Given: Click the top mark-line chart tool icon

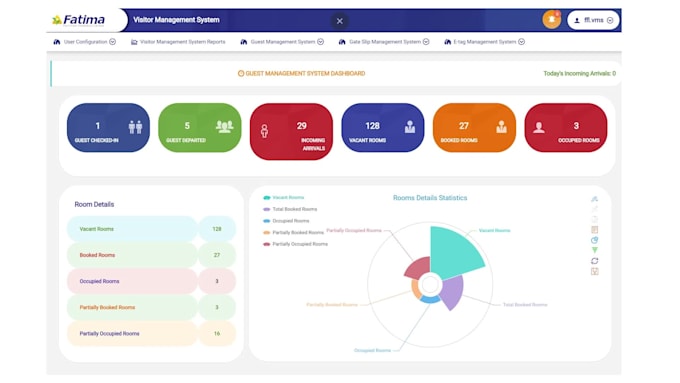Looking at the screenshot, I should click(x=595, y=199).
